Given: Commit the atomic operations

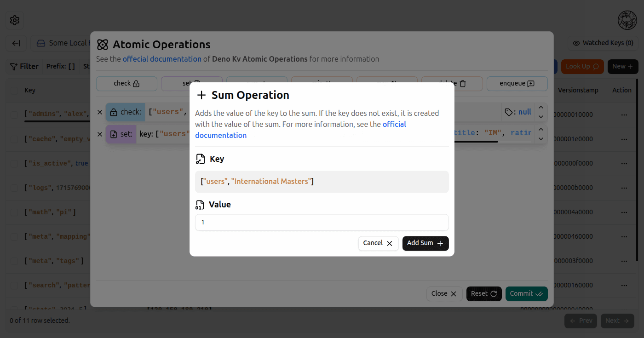Looking at the screenshot, I should [x=526, y=294].
